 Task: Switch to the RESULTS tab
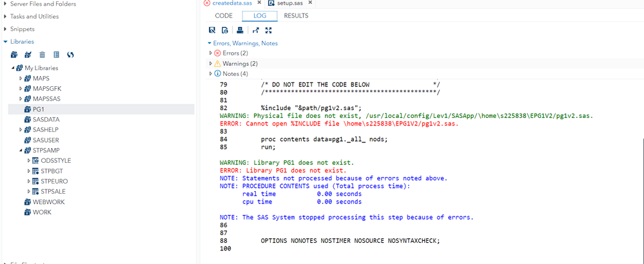point(296,15)
